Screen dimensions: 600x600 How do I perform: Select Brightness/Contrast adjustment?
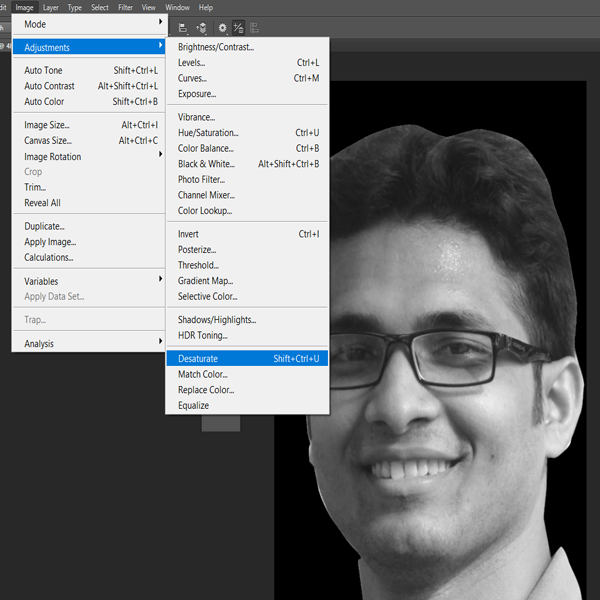(x=247, y=47)
